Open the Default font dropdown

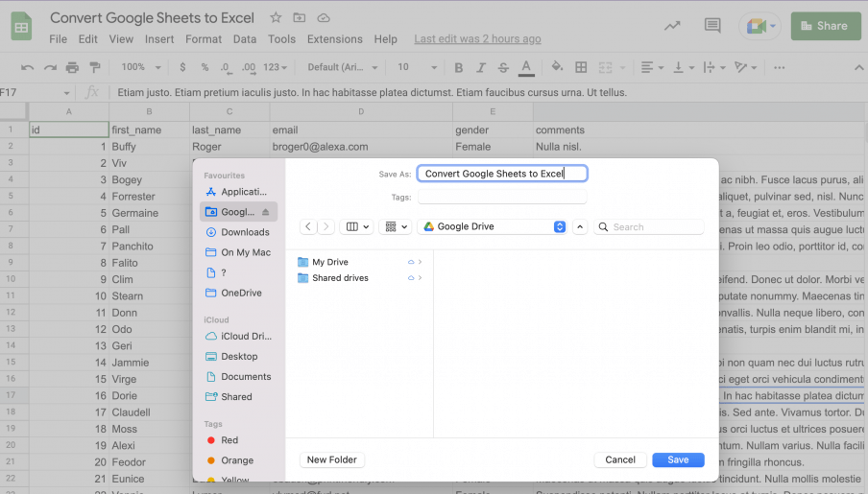point(342,67)
